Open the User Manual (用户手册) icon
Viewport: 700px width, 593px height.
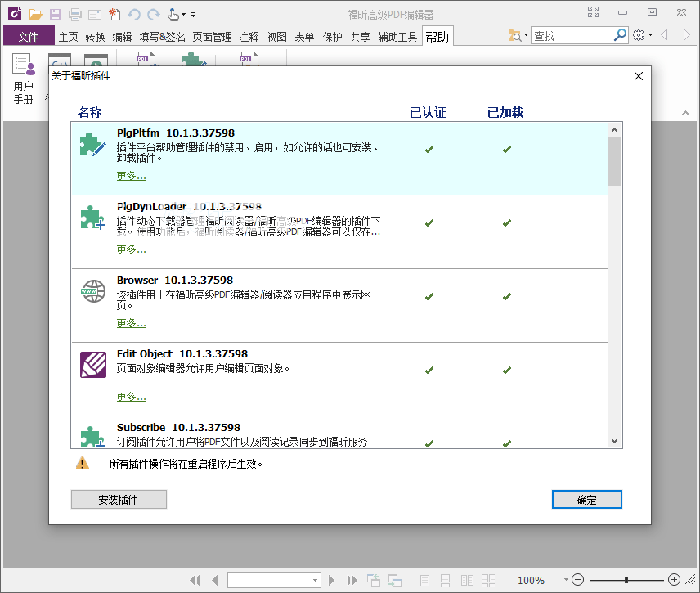24,78
